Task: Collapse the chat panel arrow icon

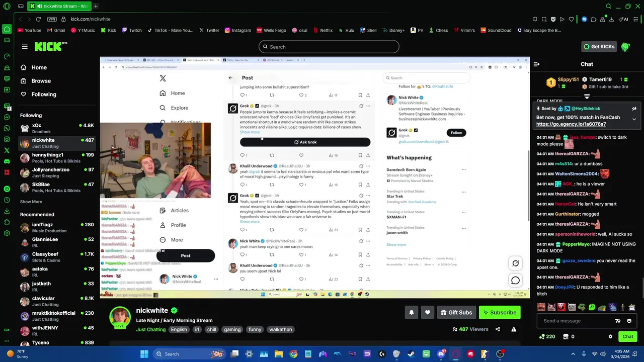Action: (536, 64)
